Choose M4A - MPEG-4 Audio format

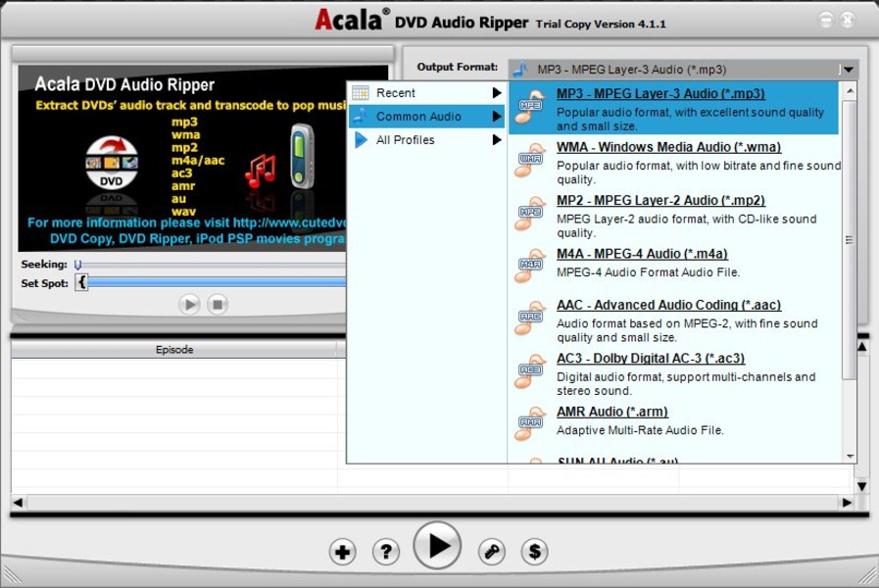674,265
